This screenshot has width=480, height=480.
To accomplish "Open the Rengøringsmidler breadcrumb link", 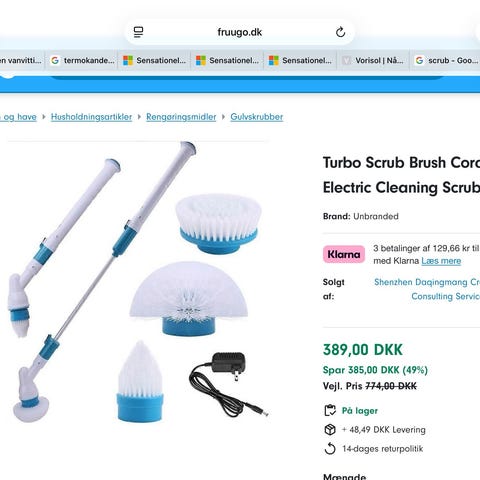I will tap(181, 117).
